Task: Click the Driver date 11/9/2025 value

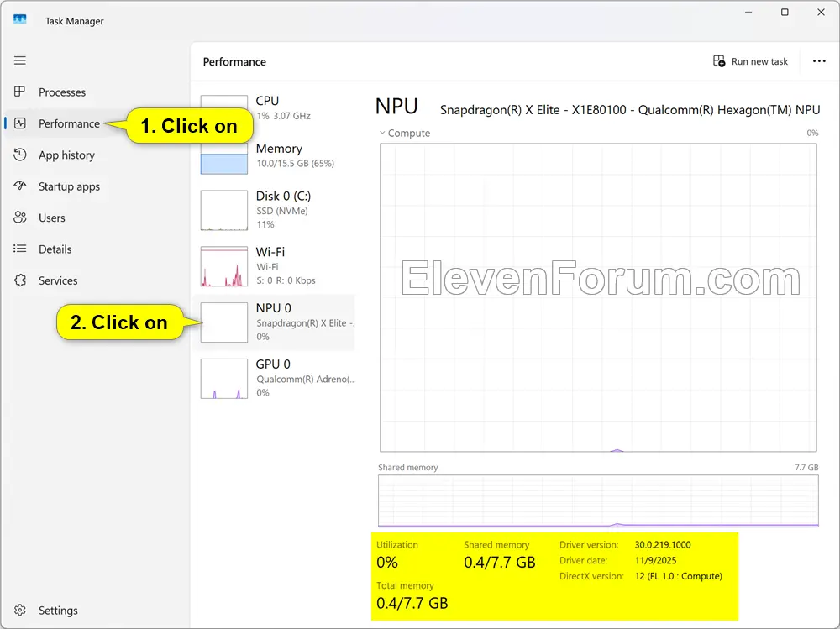Action: (656, 560)
